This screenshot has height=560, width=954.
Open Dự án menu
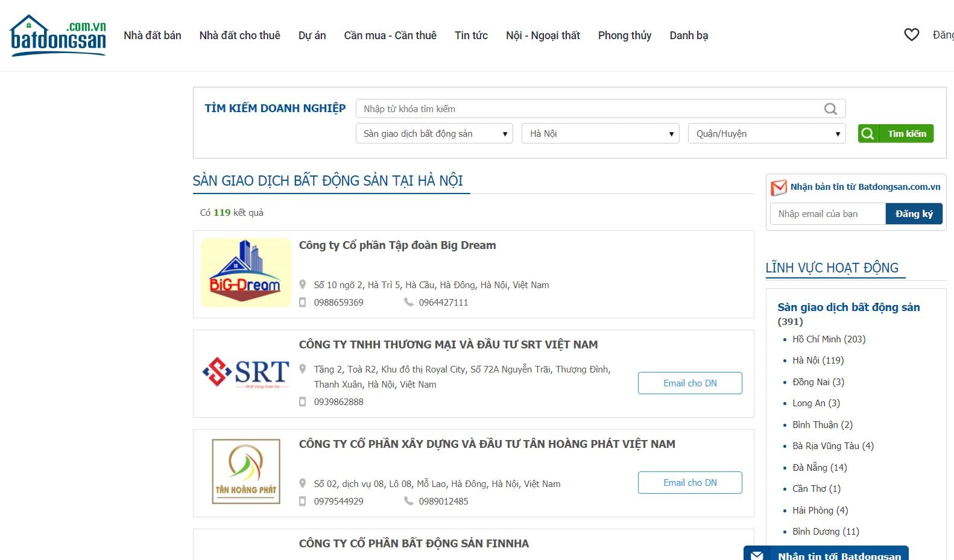pos(312,36)
